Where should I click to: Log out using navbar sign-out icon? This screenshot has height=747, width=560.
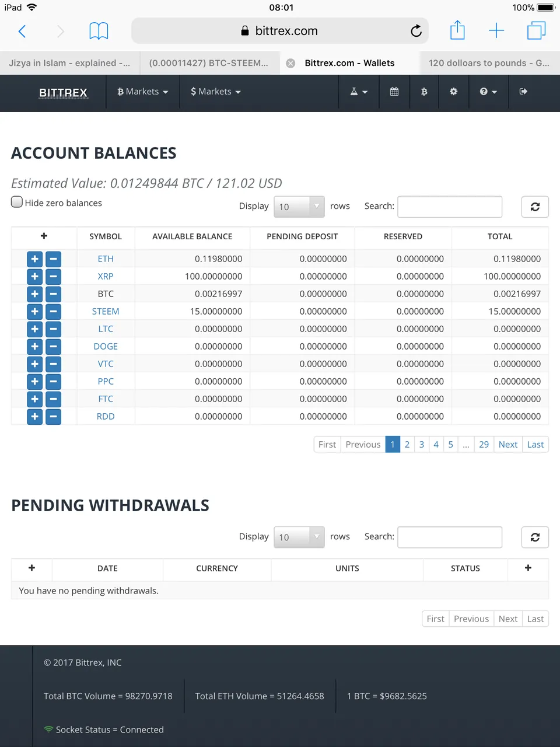point(523,92)
